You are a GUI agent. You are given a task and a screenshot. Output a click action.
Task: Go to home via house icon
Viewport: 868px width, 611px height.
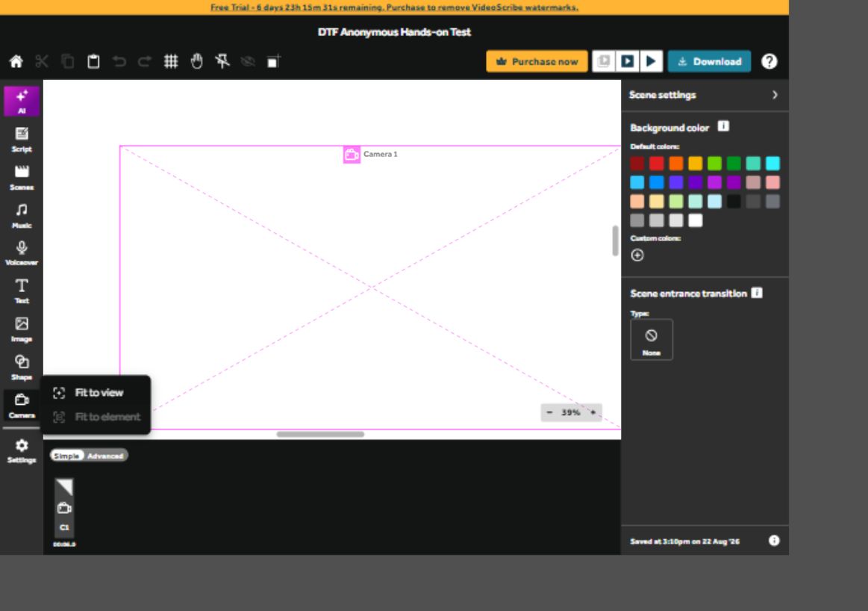point(16,61)
